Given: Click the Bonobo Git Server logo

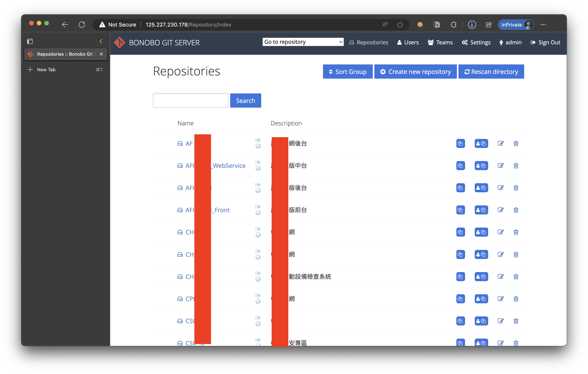Looking at the screenshot, I should [119, 42].
